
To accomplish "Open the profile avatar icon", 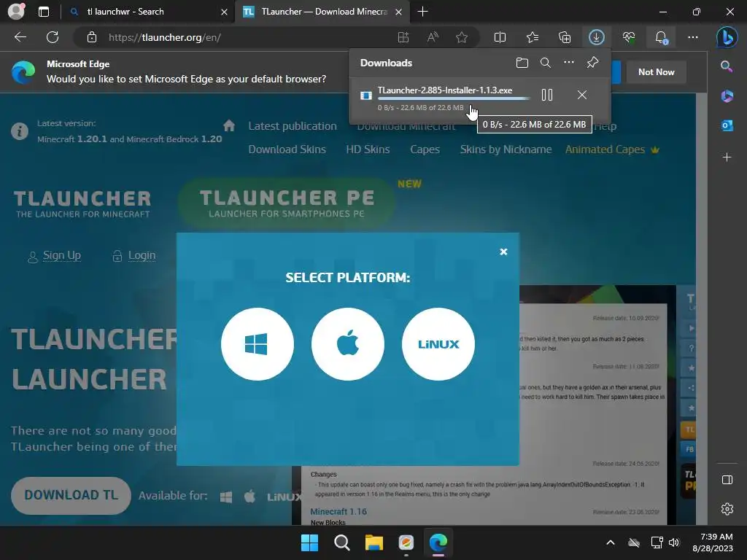I will coord(17,12).
